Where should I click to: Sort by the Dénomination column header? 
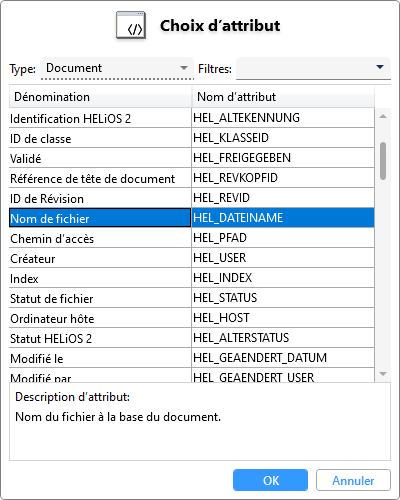[x=100, y=97]
